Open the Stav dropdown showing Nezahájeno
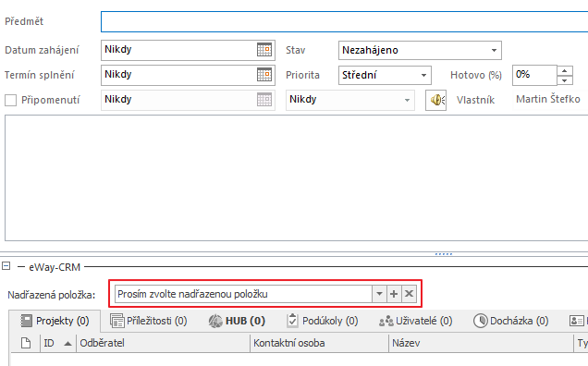This screenshot has height=366, width=588. coord(494,50)
